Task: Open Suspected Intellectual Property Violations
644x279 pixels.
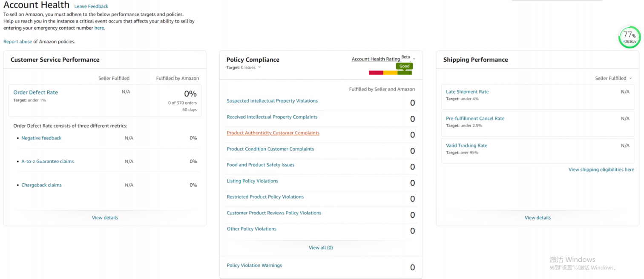Action: (x=272, y=101)
